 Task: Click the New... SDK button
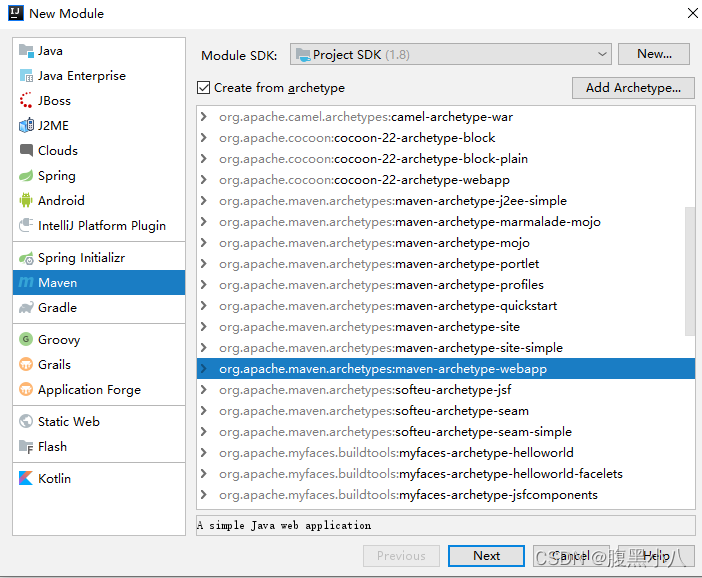[654, 54]
